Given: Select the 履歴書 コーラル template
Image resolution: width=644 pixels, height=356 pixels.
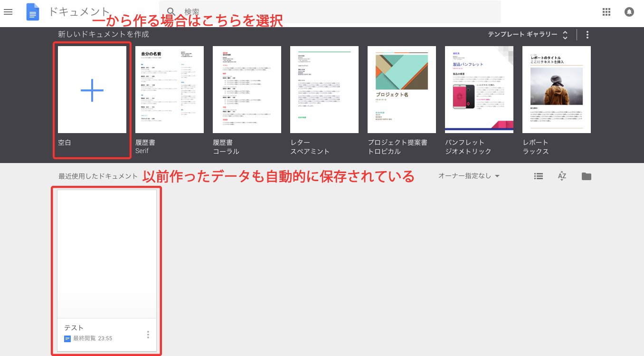Looking at the screenshot, I should click(x=247, y=90).
